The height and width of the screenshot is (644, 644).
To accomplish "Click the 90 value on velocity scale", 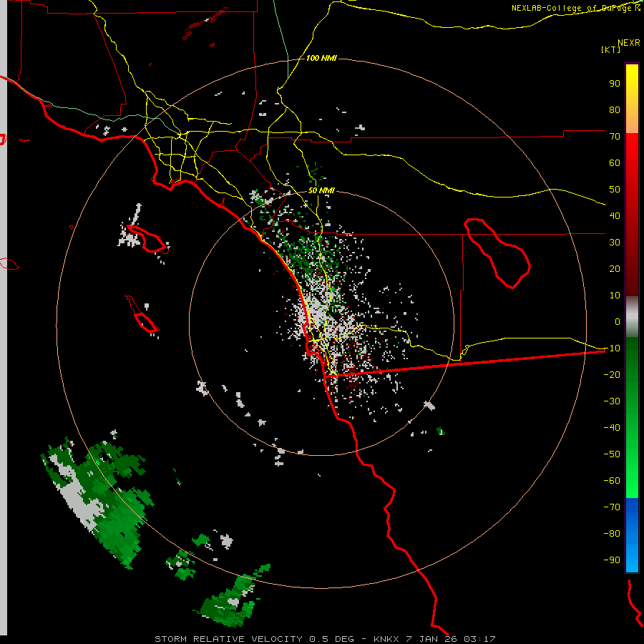I will coord(615,84).
